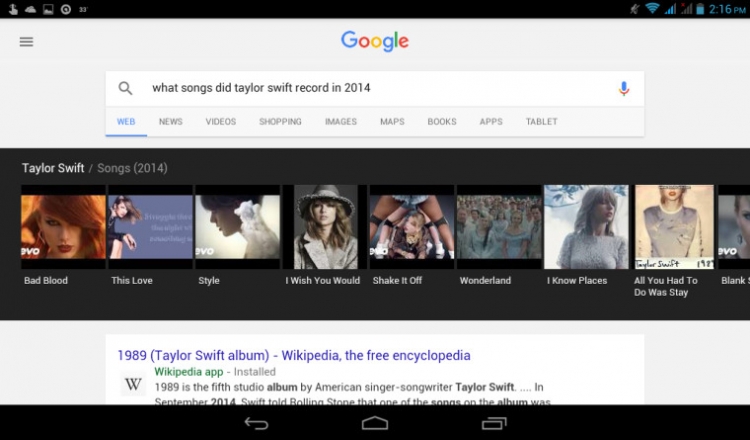Open the hamburger menu
Image resolution: width=750 pixels, height=440 pixels.
tap(26, 42)
